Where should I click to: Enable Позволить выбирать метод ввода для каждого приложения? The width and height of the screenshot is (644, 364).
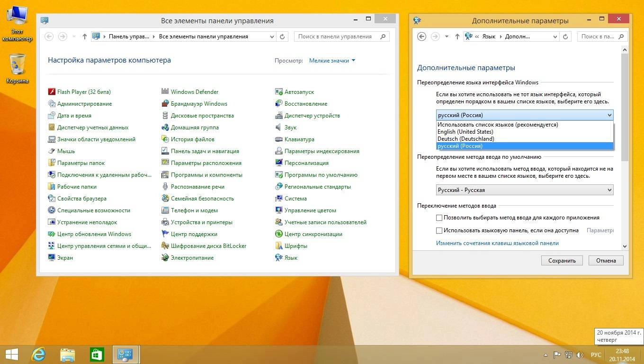tap(439, 218)
